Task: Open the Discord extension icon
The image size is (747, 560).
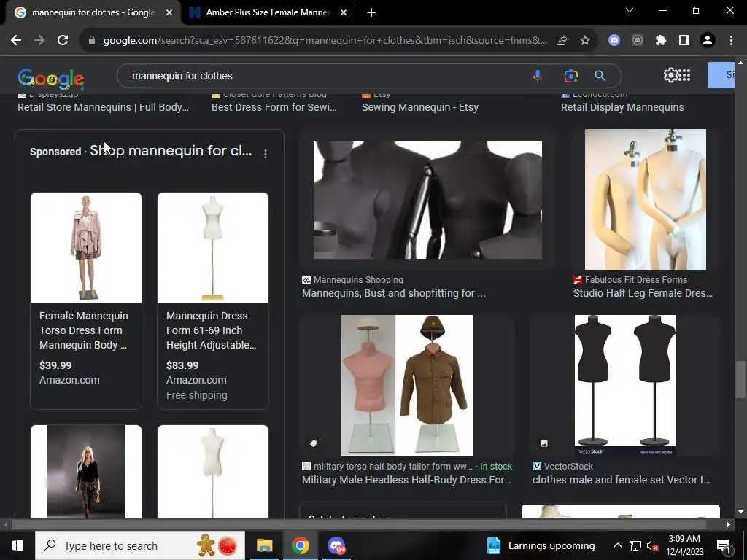Action: pyautogui.click(x=614, y=41)
